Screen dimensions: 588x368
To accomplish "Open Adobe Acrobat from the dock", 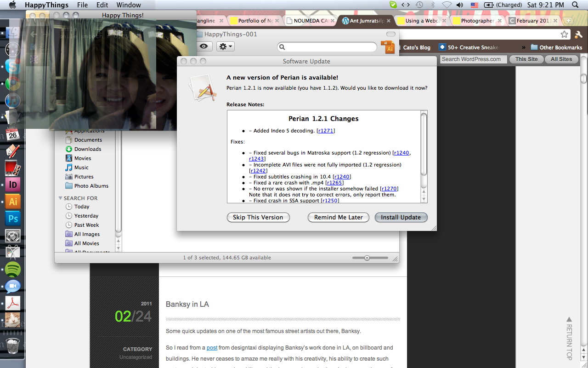I will 13,303.
